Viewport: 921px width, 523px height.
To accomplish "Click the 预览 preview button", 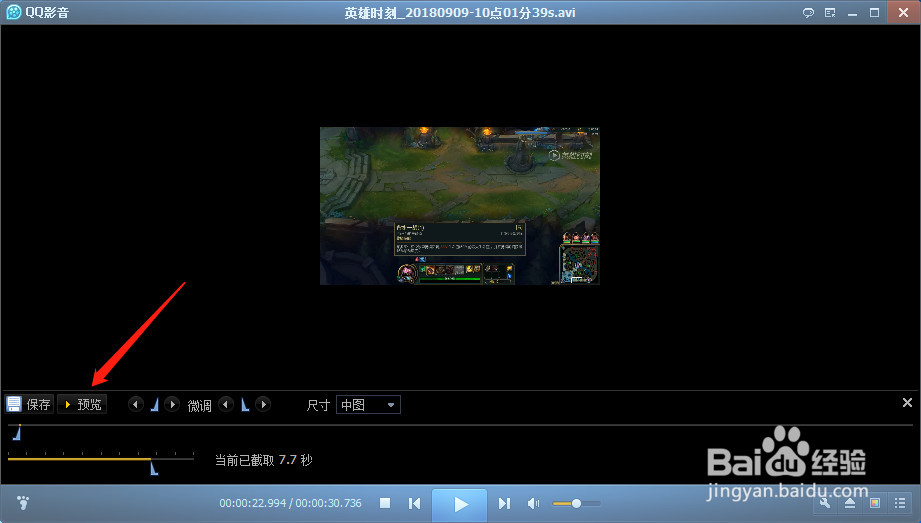I will click(x=82, y=404).
